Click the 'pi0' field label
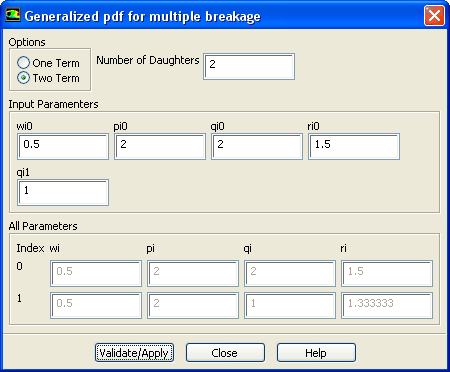Viewport: 450px width, 372px height. click(120, 127)
